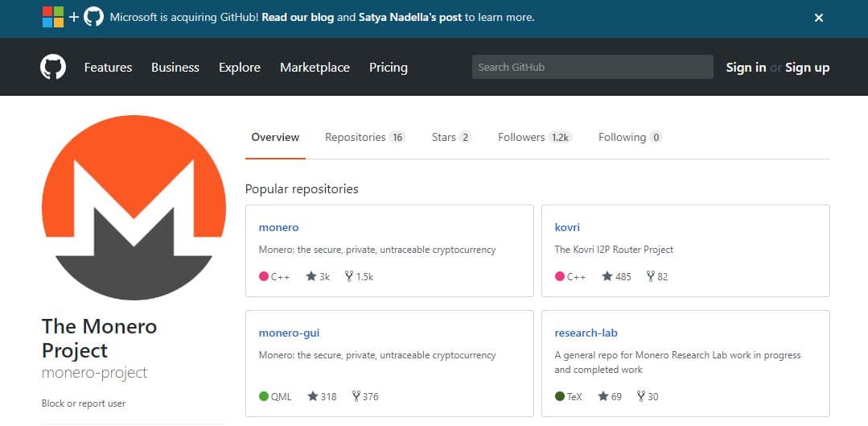Click the Block or report user link
This screenshot has width=868, height=426.
click(84, 403)
